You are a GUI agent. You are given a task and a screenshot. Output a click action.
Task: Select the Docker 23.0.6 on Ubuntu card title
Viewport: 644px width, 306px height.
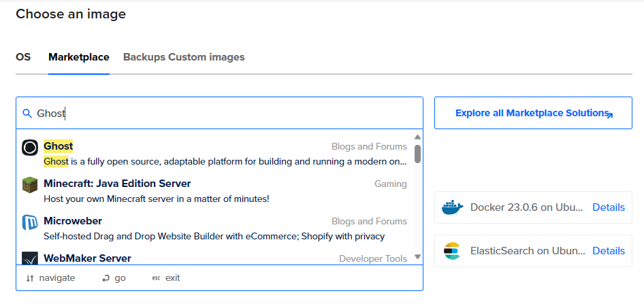click(x=526, y=207)
